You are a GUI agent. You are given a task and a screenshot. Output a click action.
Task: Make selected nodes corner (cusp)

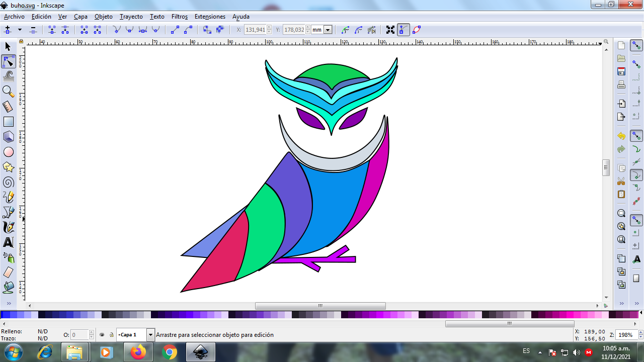(x=116, y=30)
